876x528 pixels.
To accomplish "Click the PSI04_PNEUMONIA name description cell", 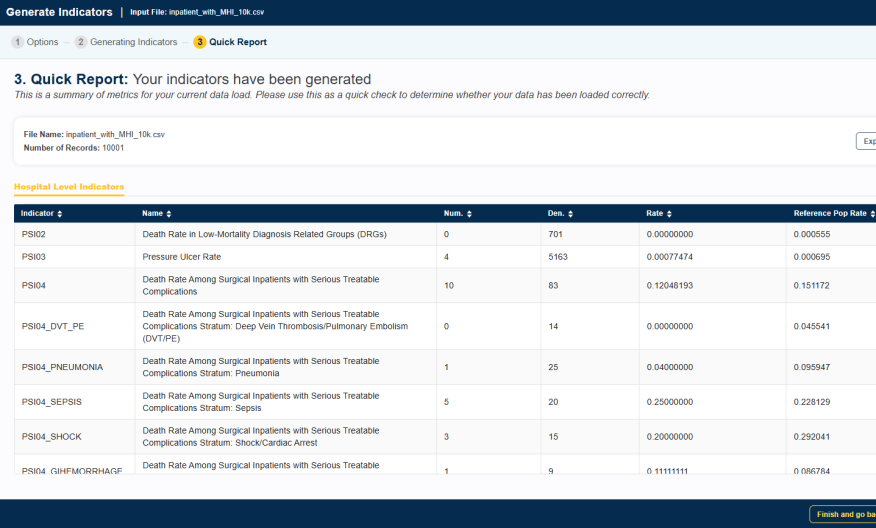I will [260, 367].
